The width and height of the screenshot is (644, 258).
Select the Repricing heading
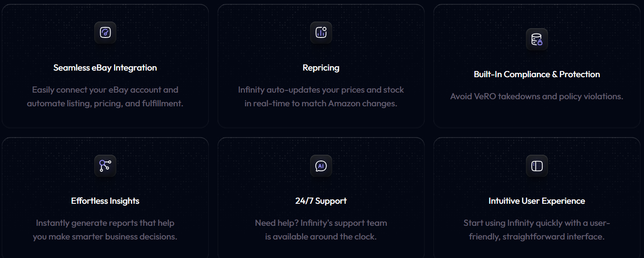pos(321,68)
